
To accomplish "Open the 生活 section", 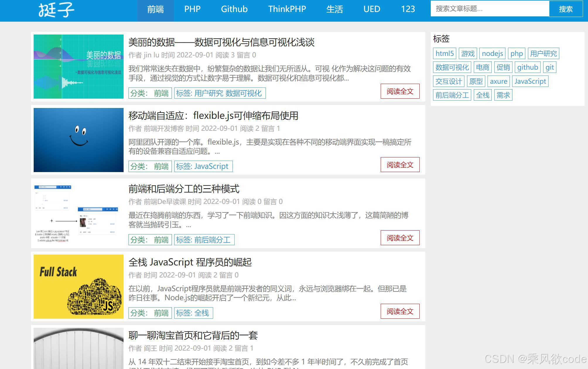I will click(x=335, y=9).
